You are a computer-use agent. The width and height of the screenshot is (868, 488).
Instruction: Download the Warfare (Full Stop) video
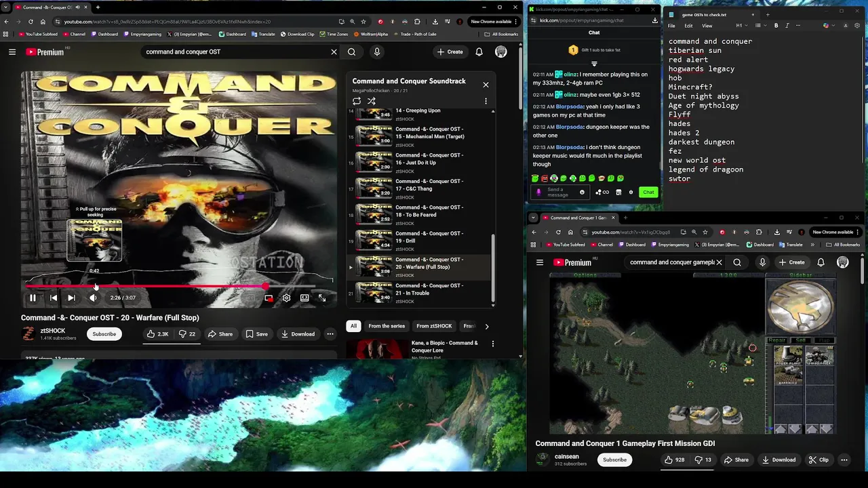click(298, 334)
